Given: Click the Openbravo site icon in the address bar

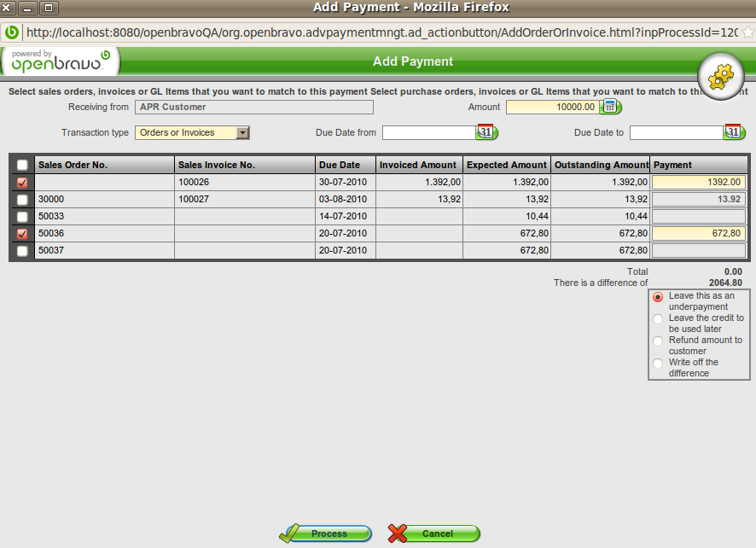Looking at the screenshot, I should (12, 32).
